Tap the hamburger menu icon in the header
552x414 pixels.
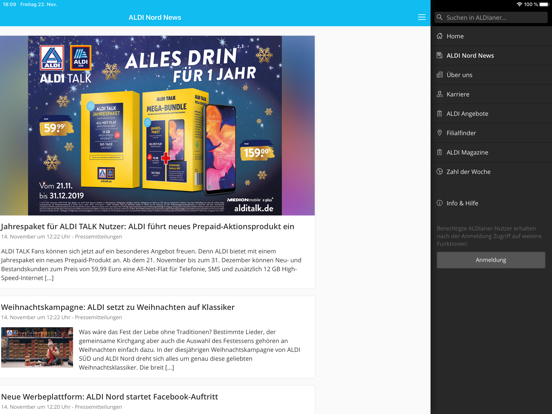(x=421, y=17)
